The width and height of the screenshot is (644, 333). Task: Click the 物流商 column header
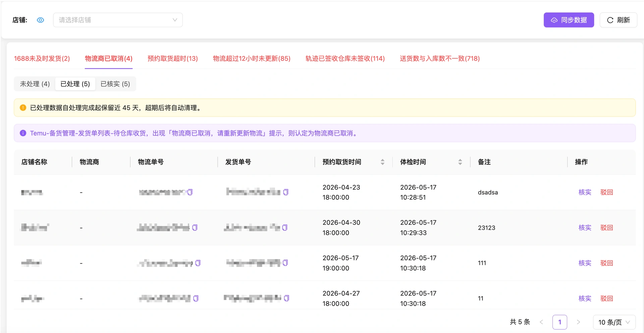(89, 162)
